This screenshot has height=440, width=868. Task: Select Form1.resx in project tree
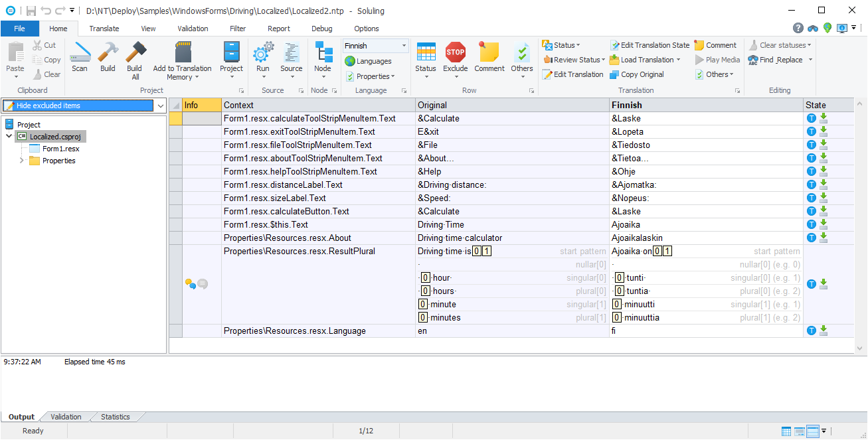tap(60, 149)
